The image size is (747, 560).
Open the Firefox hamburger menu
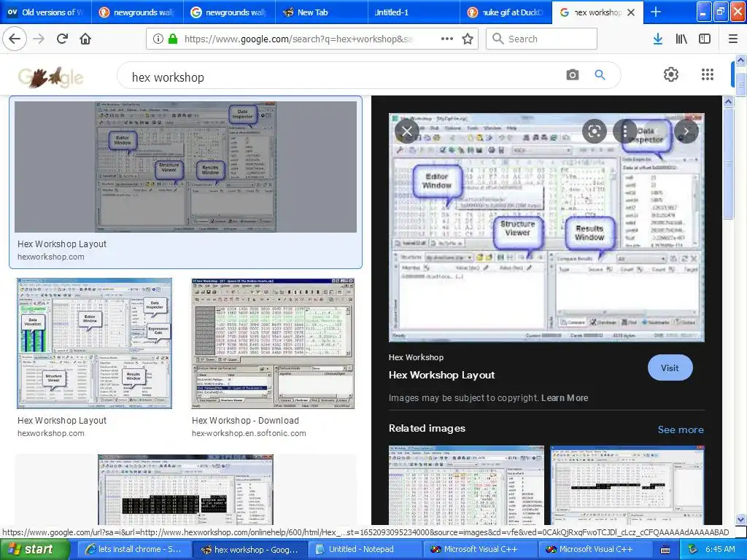point(732,39)
